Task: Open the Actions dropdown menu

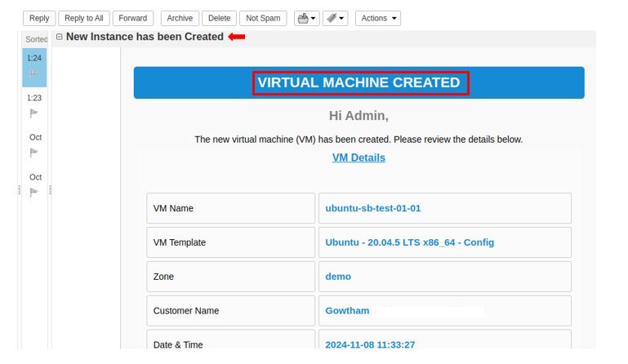Action: pos(377,18)
